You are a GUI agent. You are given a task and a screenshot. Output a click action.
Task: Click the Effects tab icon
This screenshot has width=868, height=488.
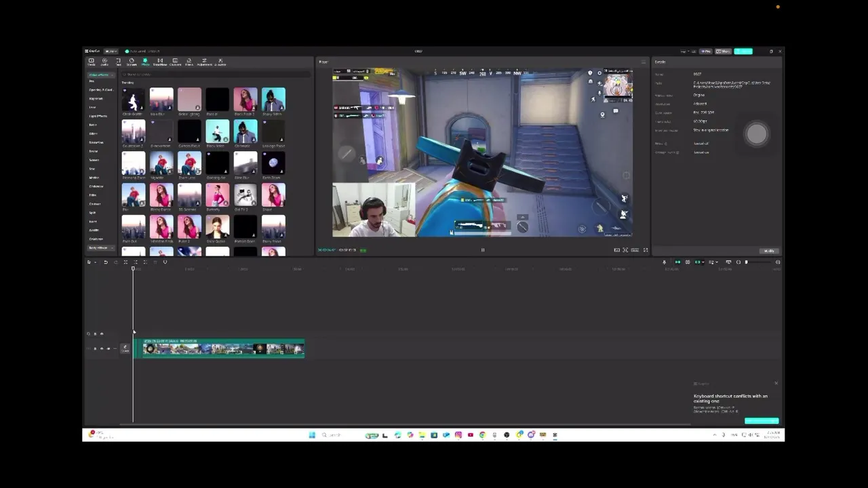[x=145, y=61]
